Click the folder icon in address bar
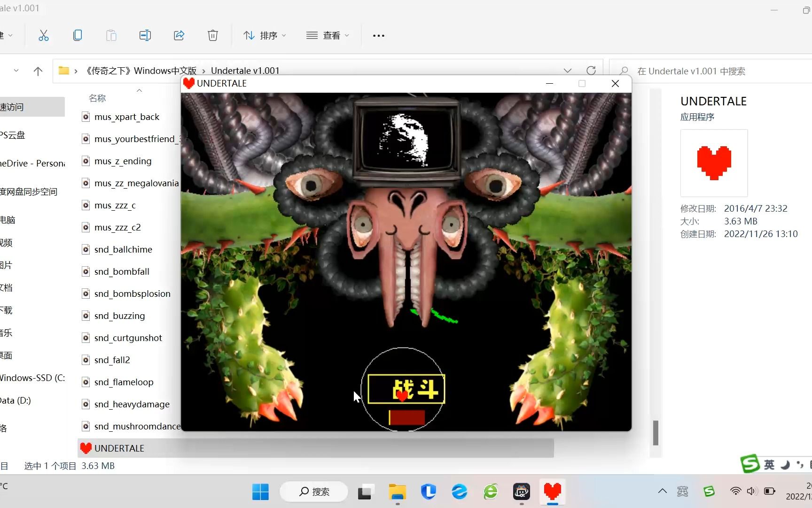Image resolution: width=812 pixels, height=508 pixels. coord(64,71)
